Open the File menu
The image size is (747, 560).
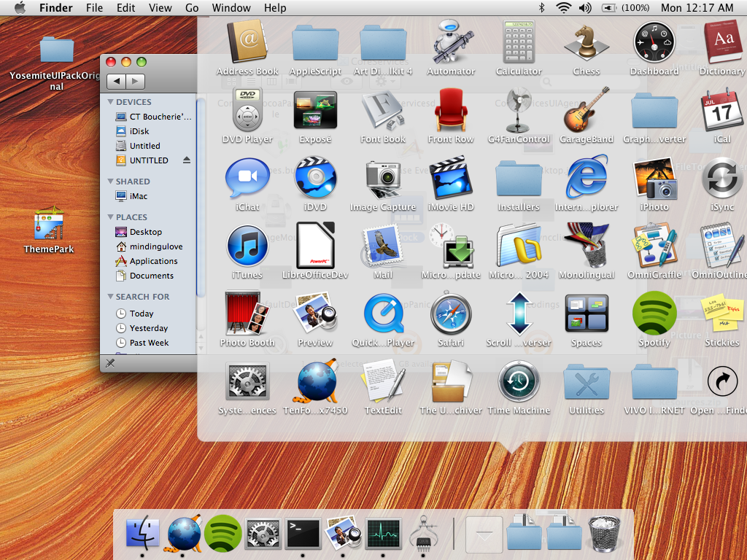click(94, 7)
